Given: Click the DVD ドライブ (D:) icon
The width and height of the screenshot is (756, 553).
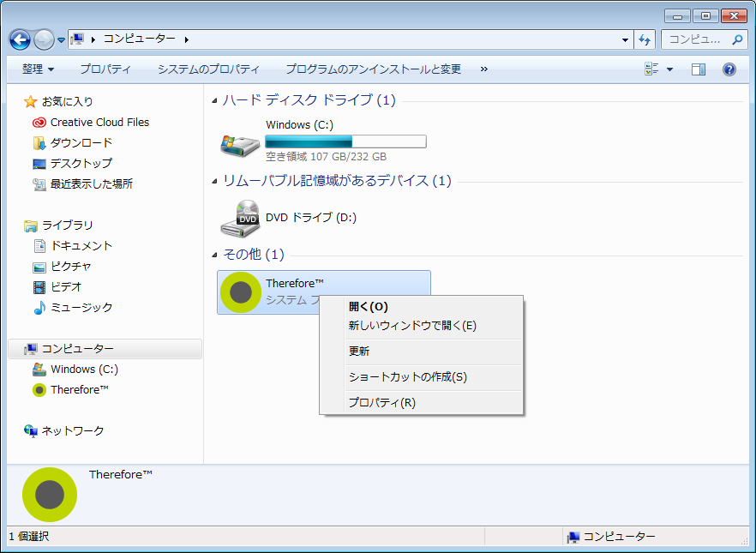Looking at the screenshot, I should [x=240, y=219].
